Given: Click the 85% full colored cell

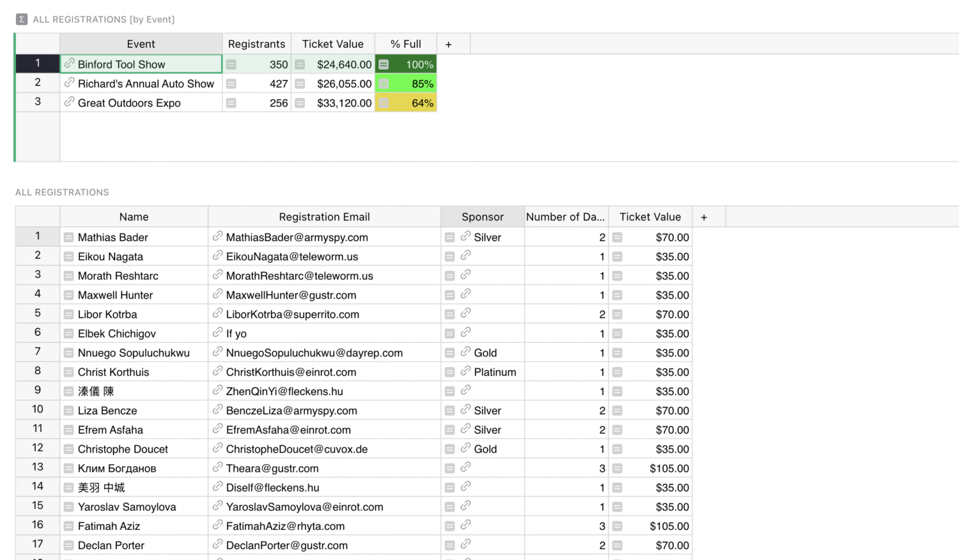Looking at the screenshot, I should 406,84.
